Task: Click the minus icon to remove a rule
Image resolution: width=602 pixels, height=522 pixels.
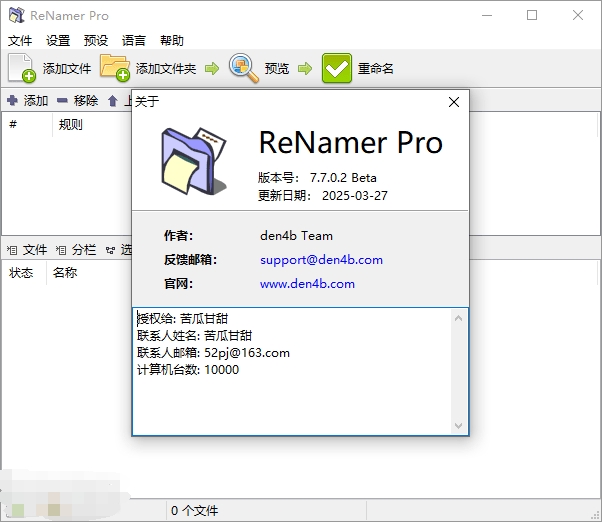Action: tap(62, 101)
